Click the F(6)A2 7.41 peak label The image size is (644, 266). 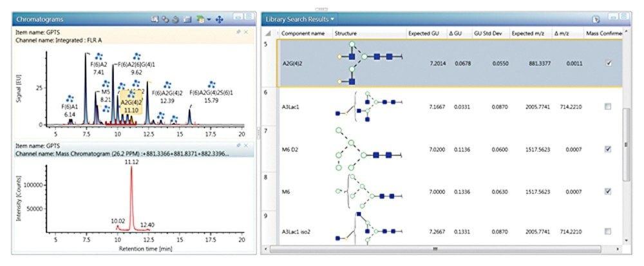coord(99,68)
